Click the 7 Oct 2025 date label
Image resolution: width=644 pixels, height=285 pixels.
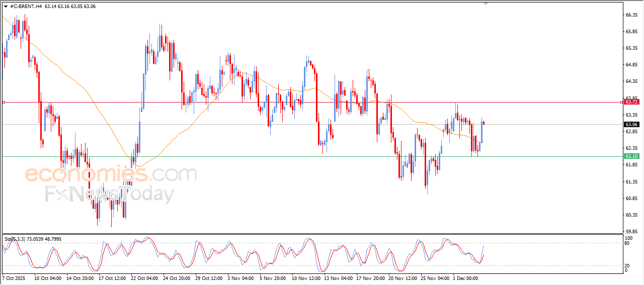pyautogui.click(x=14, y=277)
